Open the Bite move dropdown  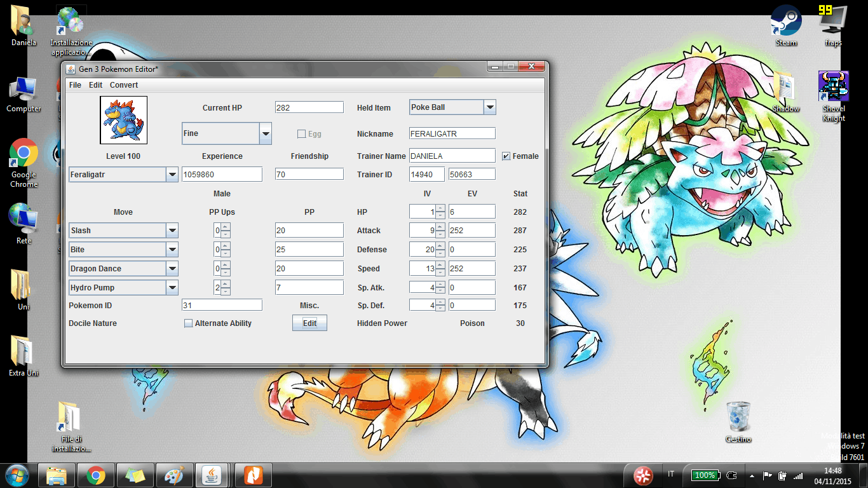pyautogui.click(x=172, y=250)
